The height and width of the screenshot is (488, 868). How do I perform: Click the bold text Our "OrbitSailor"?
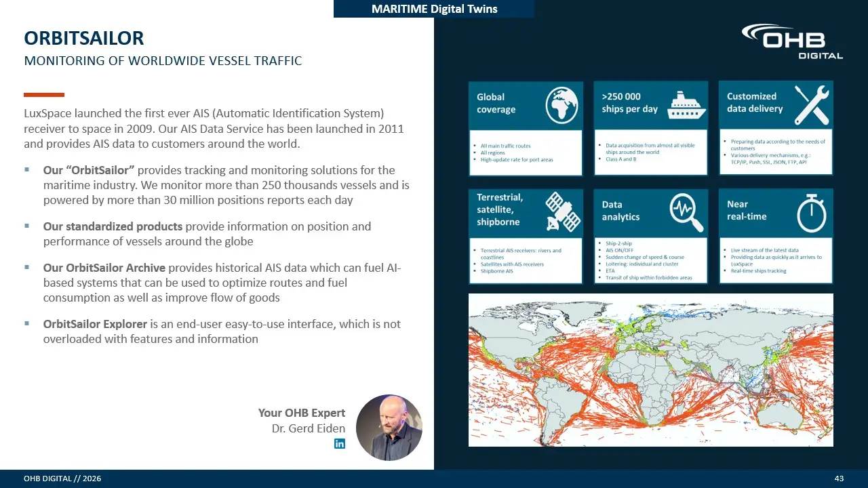(89, 170)
